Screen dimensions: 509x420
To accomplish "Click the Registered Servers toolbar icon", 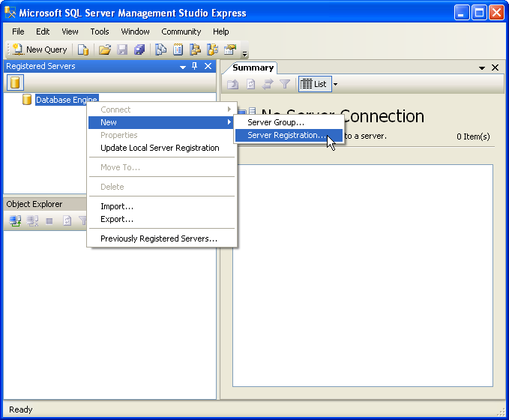I will click(x=160, y=49).
